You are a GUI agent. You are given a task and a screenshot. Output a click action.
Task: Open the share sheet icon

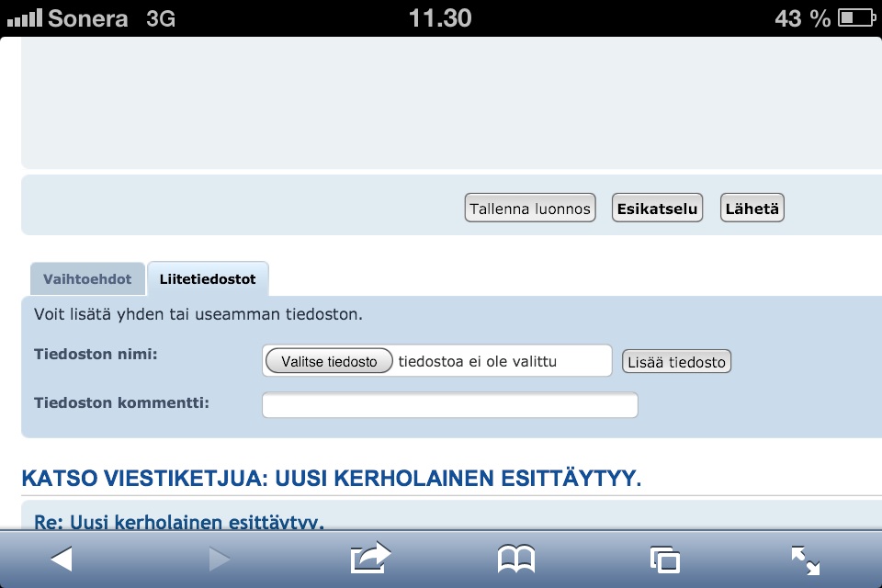pos(370,559)
